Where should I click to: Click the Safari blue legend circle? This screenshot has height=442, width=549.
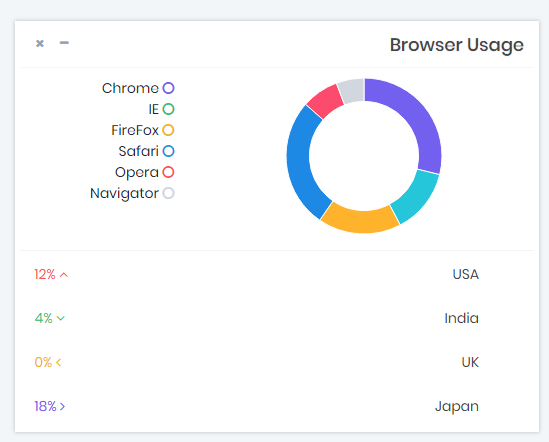[x=168, y=151]
